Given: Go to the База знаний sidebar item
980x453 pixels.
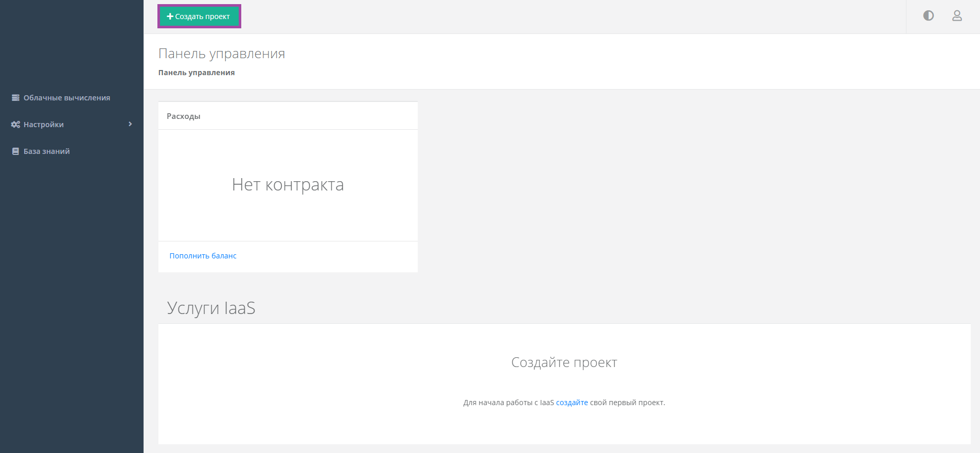Looking at the screenshot, I should (46, 151).
